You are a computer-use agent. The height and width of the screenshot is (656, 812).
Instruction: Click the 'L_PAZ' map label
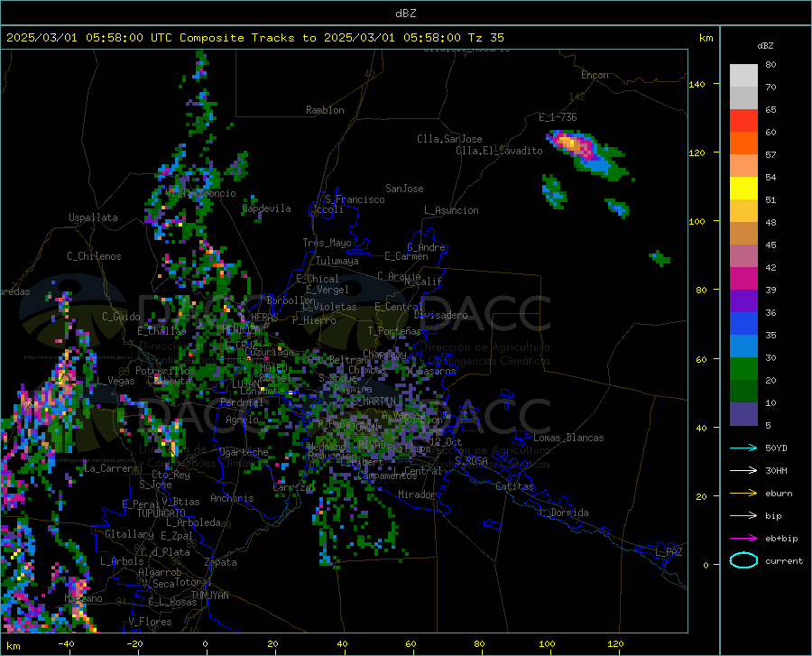669,552
